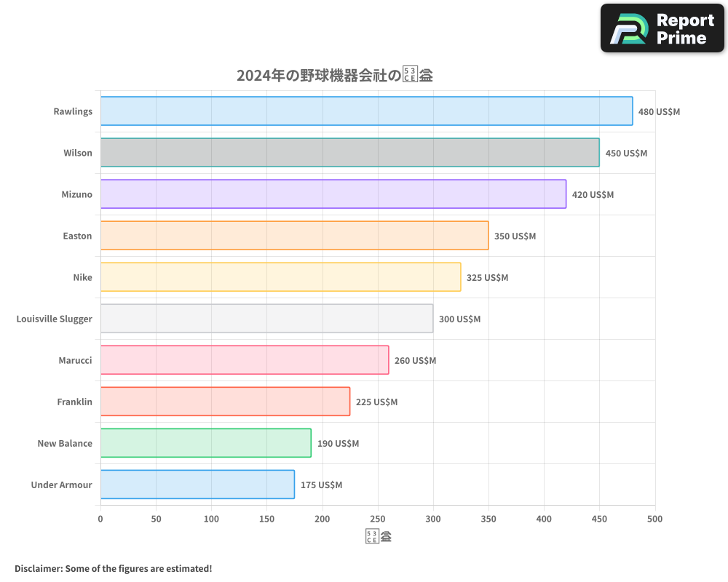Click the Louisville Slugger axis label
This screenshot has height=582, width=728.
coord(55,319)
